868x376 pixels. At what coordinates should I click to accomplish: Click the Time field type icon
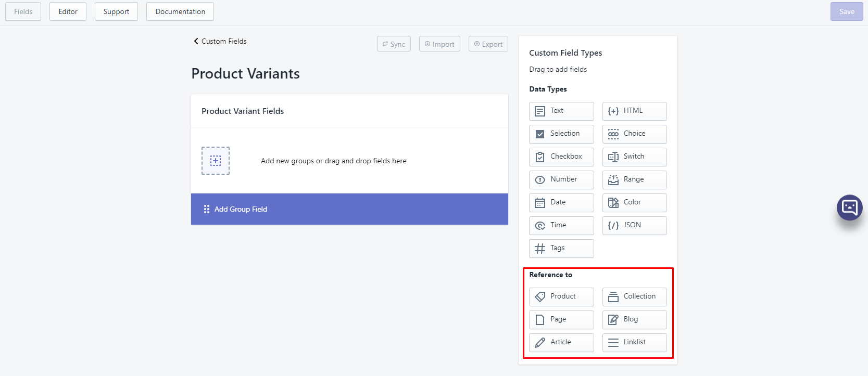pos(540,226)
